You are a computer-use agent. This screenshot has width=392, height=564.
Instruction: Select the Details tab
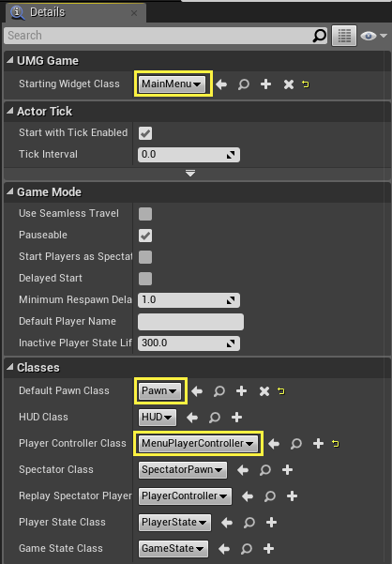click(x=75, y=12)
